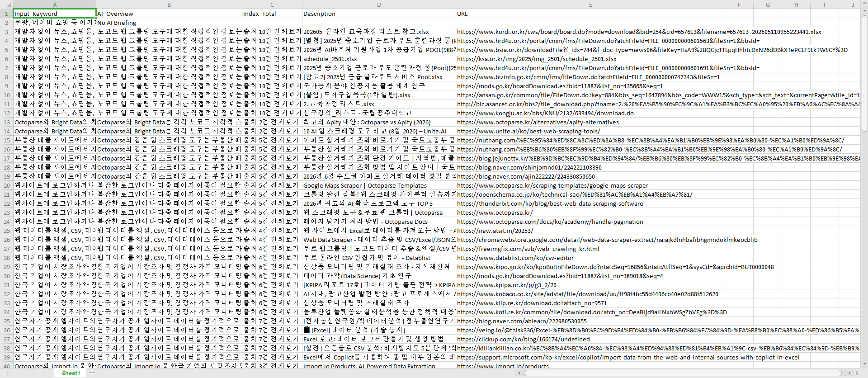Select the 'No AI Briefing' cell
Screen dimensions: 868x378
(169, 23)
